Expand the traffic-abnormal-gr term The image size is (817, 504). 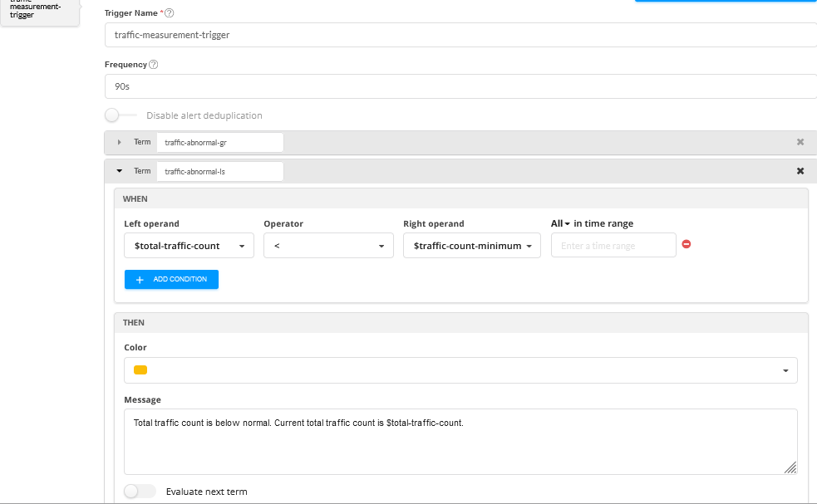pos(120,142)
